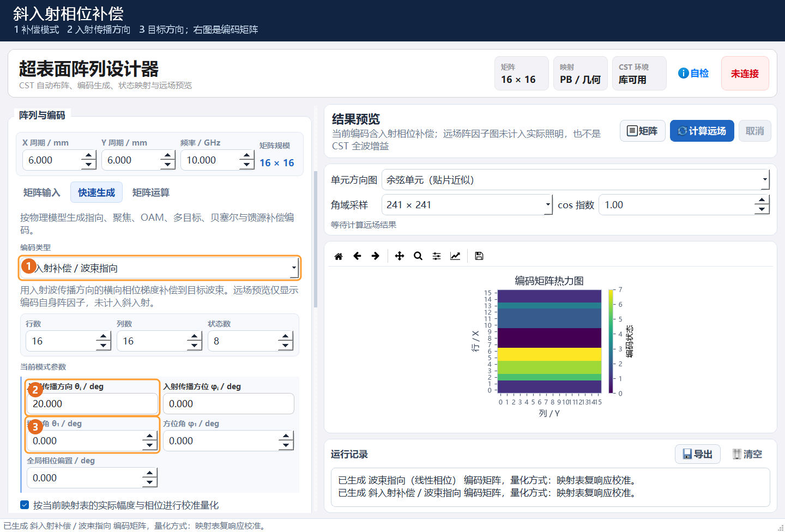Click the 入射传播方位 φᵢ field
This screenshot has height=532, width=785.
point(228,404)
